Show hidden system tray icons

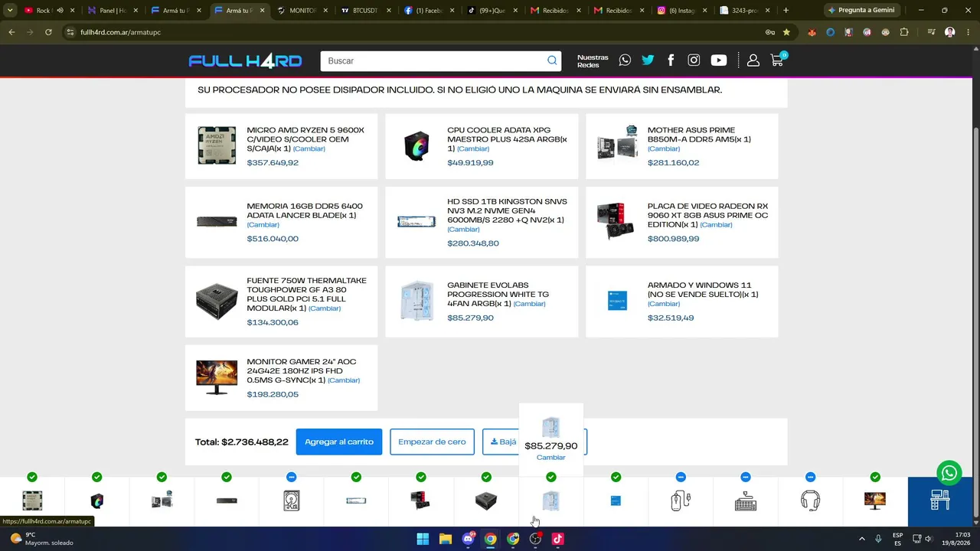tap(861, 539)
